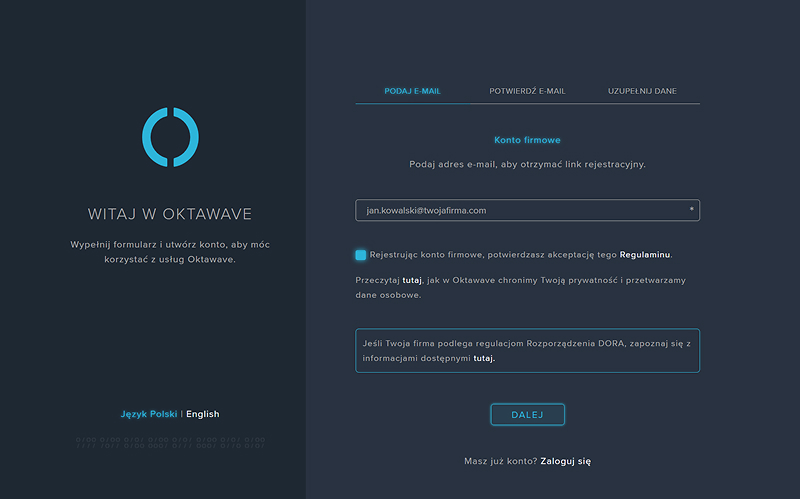The width and height of the screenshot is (800, 499).
Task: Click 'tutaj' link after Przeczytaj
Action: pyautogui.click(x=412, y=281)
